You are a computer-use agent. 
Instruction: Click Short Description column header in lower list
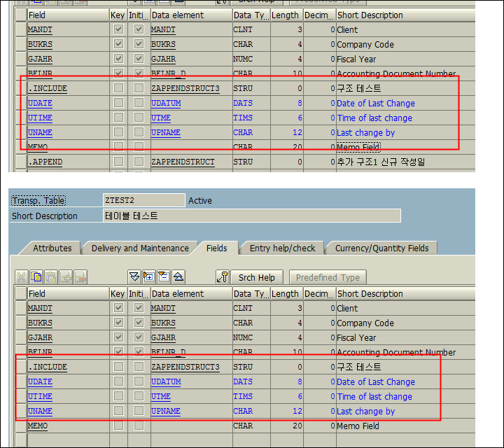405,293
